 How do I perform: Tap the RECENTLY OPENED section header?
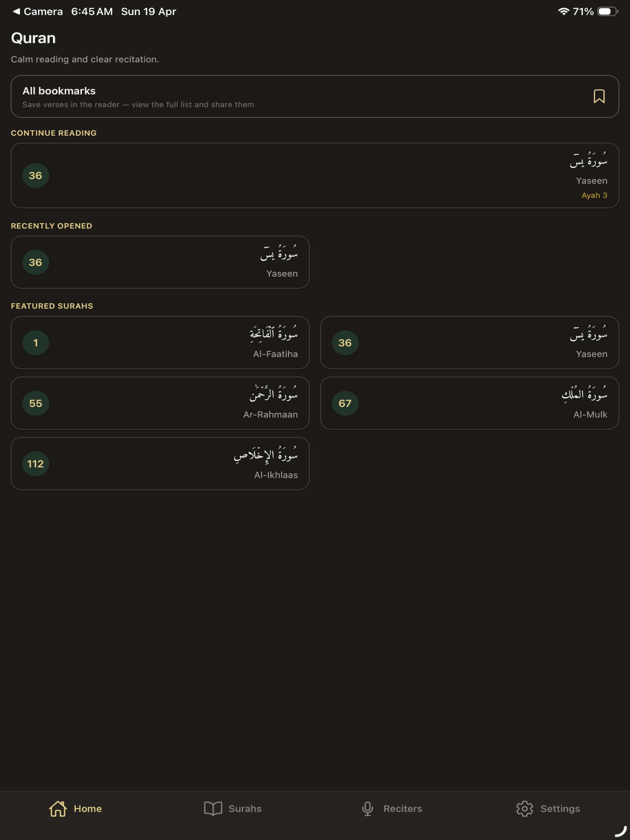coord(52,226)
